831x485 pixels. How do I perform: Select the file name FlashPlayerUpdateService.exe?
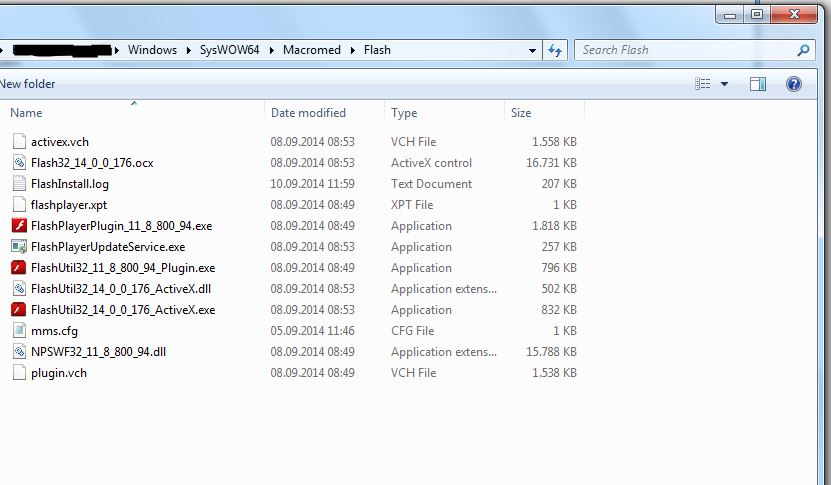108,247
